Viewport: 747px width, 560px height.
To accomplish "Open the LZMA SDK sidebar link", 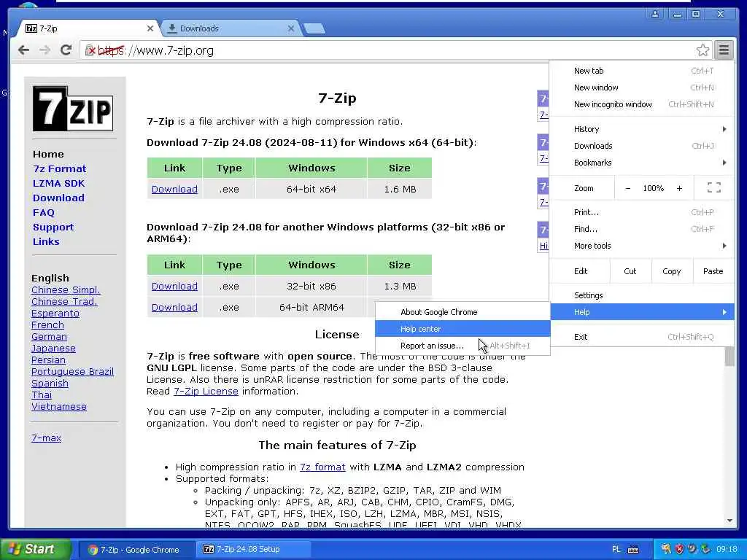I will (x=58, y=183).
